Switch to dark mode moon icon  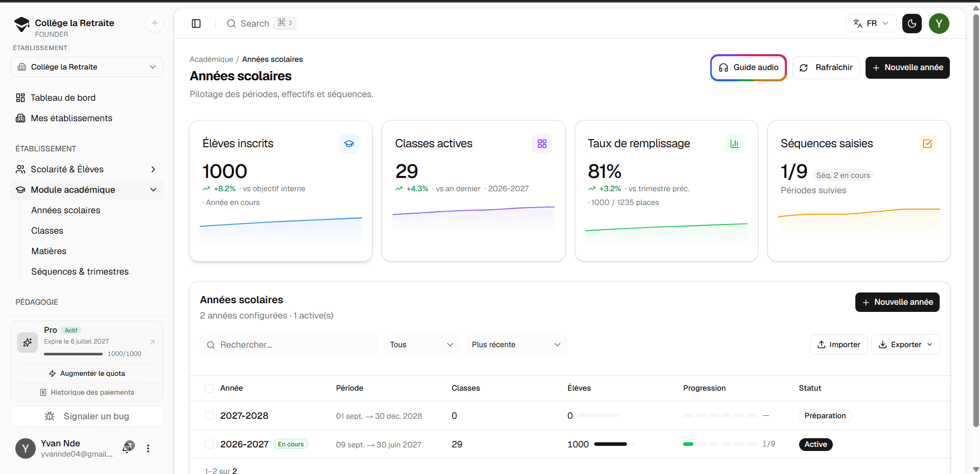[912, 24]
